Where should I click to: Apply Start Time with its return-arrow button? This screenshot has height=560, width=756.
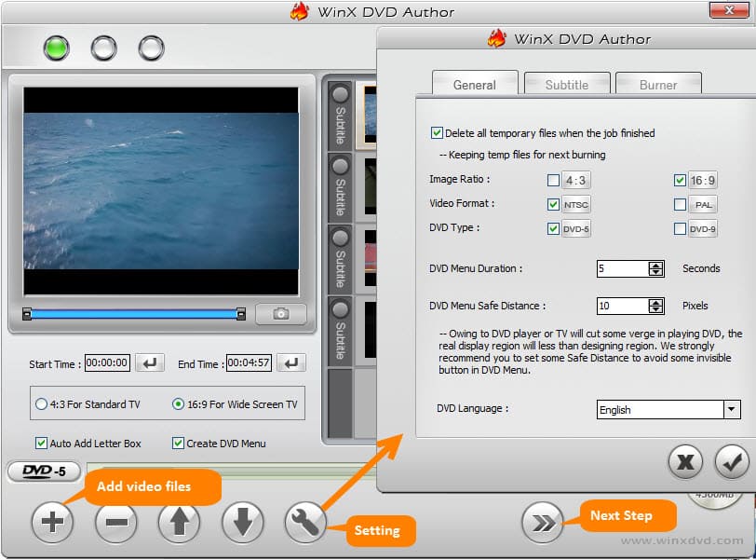point(150,362)
